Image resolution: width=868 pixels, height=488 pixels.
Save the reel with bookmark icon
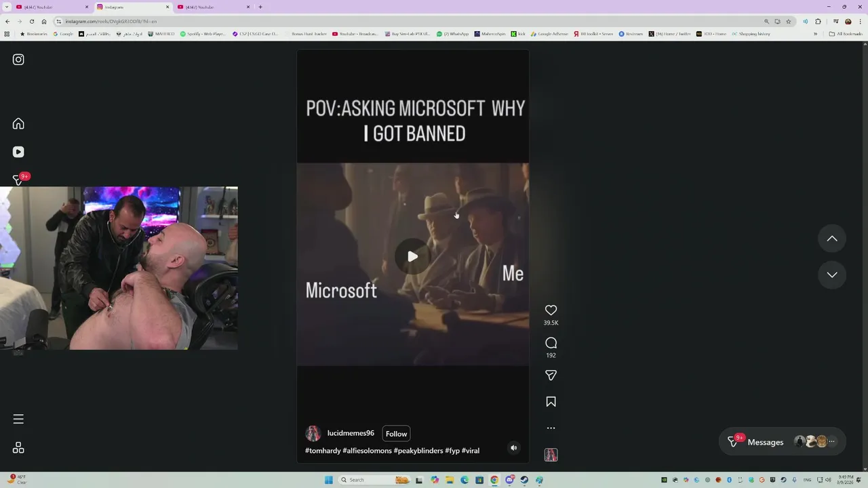click(x=551, y=402)
